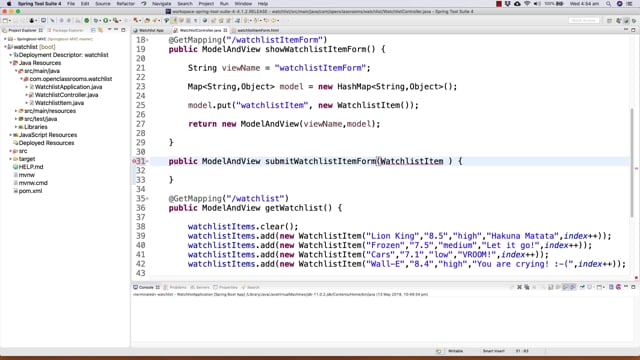Fold the method at line 35
This screenshot has width=640, height=360.
point(147,199)
